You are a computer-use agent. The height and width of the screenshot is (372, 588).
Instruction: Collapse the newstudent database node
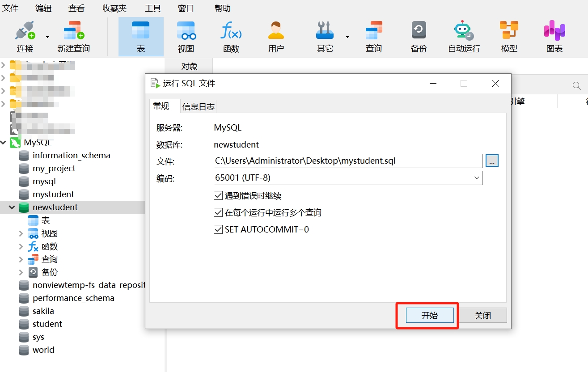point(12,207)
